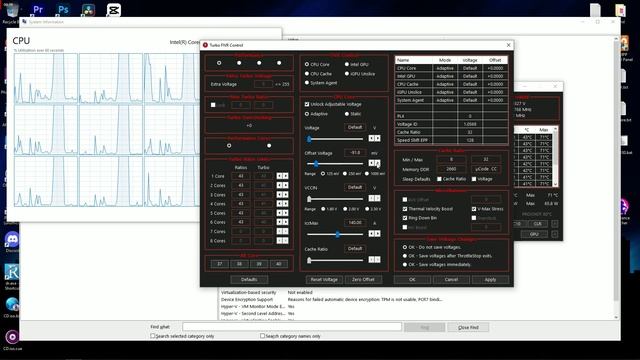The height and width of the screenshot is (360, 640).
Task: Click the 6 Cores ratio left arrow
Action: tap(279, 222)
